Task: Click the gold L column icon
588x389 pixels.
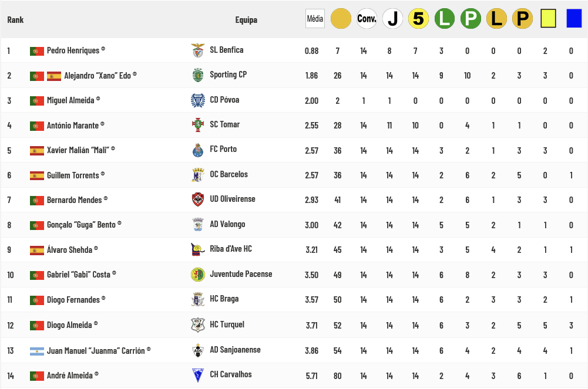Action: pos(496,19)
